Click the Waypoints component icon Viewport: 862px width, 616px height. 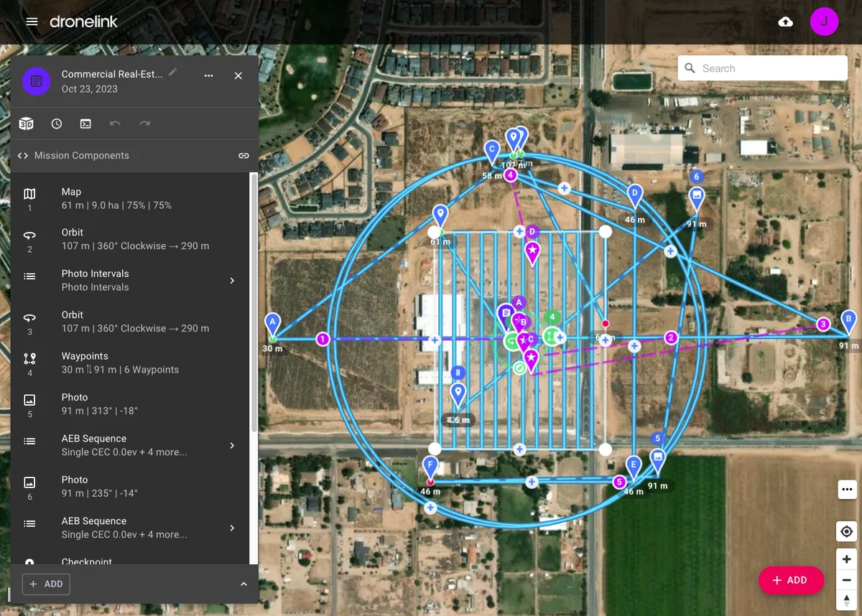(x=29, y=358)
